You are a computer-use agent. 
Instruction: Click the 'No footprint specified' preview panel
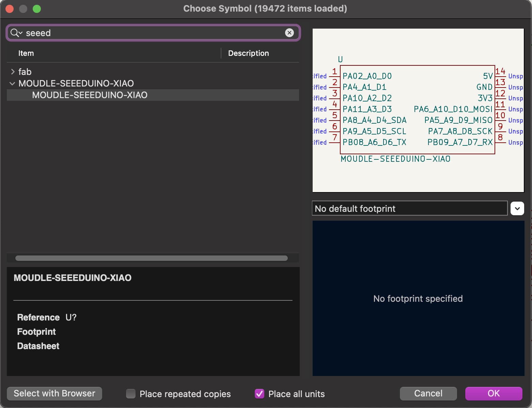click(x=418, y=298)
